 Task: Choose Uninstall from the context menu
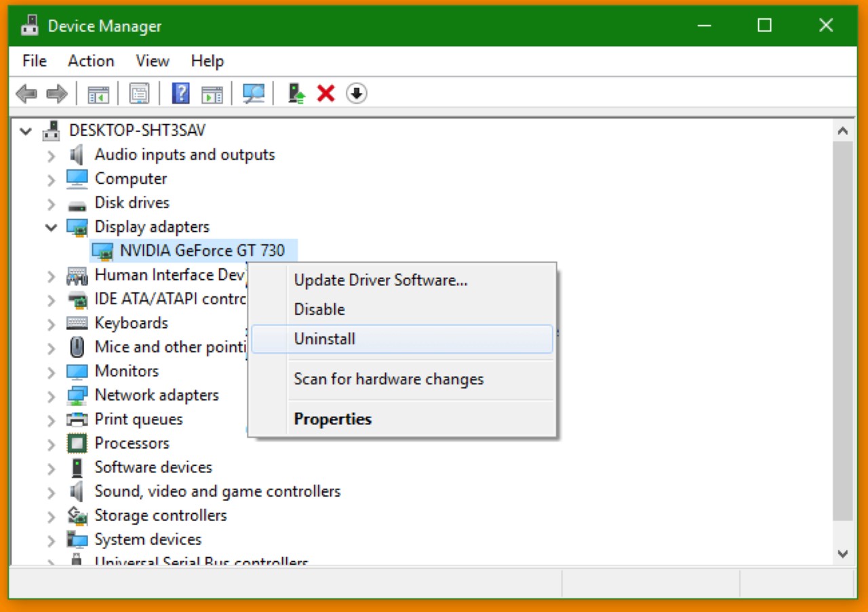pyautogui.click(x=324, y=339)
